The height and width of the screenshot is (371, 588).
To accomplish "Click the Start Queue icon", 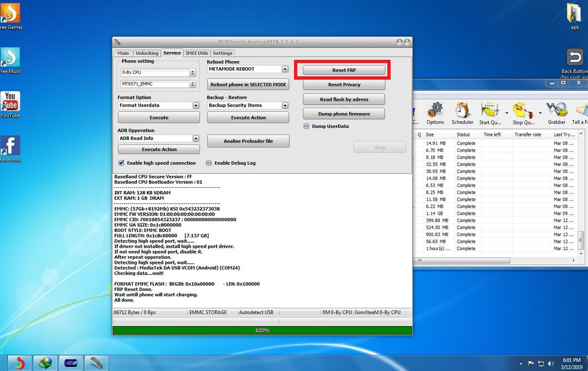I will (490, 114).
